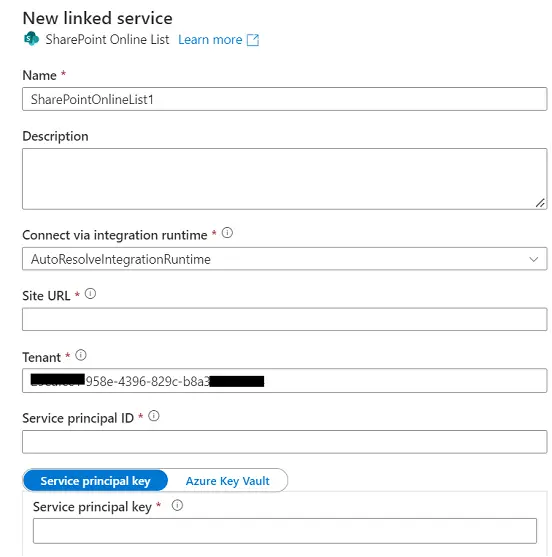Click the Service principal key info icon
Screen dimensions: 552x557
[177, 505]
